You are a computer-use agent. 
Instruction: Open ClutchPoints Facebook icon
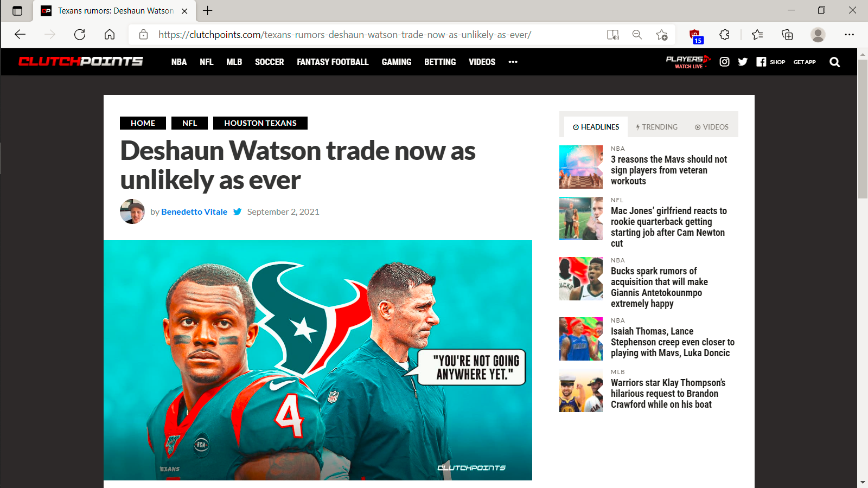pos(761,62)
